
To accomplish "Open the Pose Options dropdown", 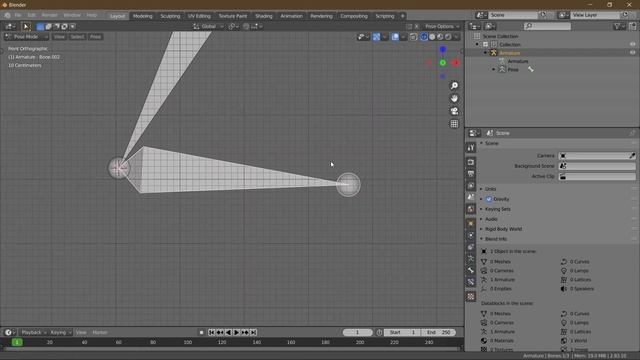I will (x=442, y=27).
